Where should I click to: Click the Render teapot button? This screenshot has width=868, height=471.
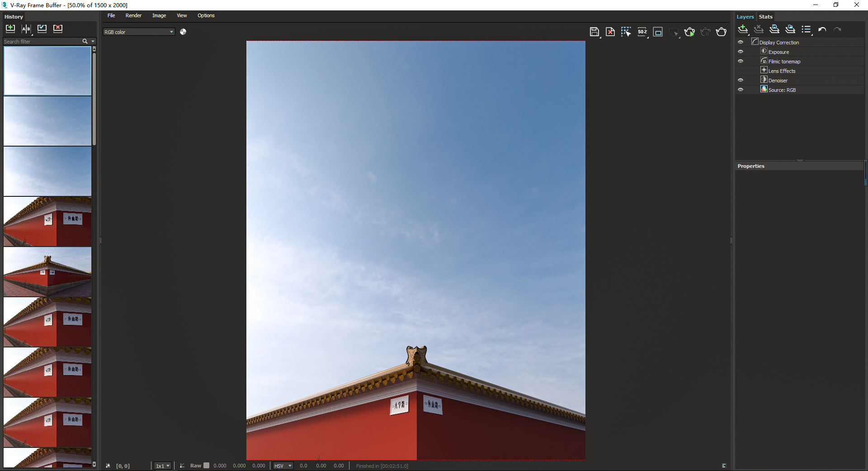click(x=721, y=32)
